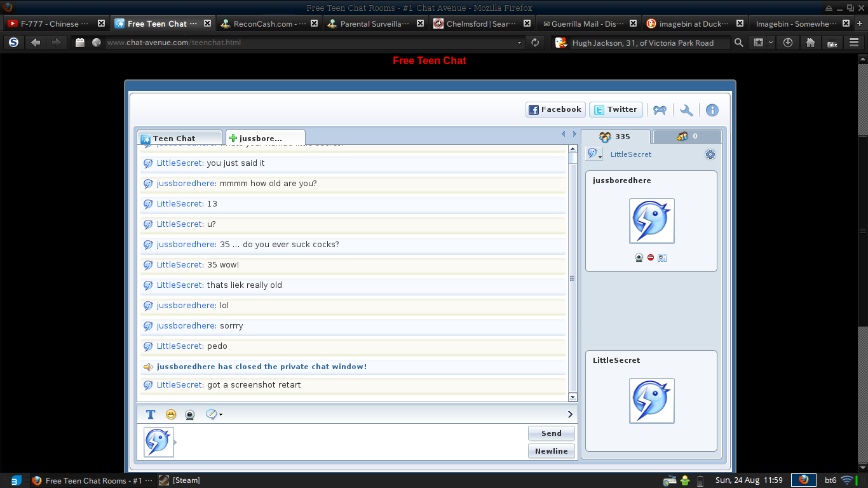
Task: Switch to Guerrilla Mail browser tab
Action: point(588,24)
